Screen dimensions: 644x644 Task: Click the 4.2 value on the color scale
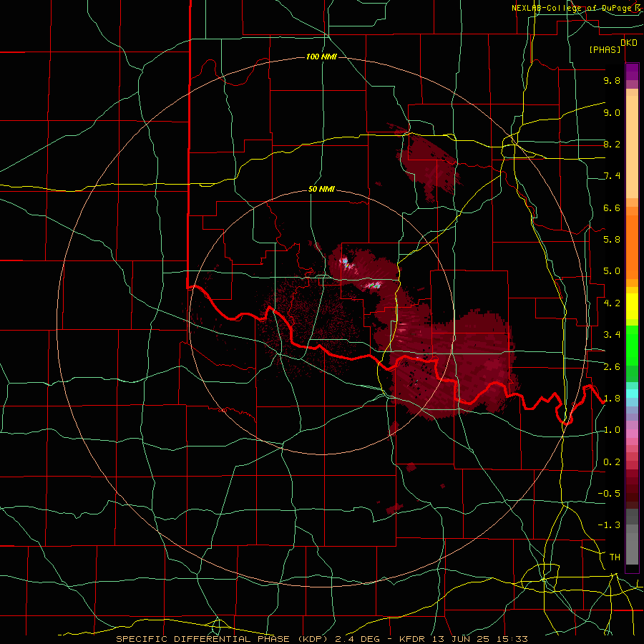[612, 303]
